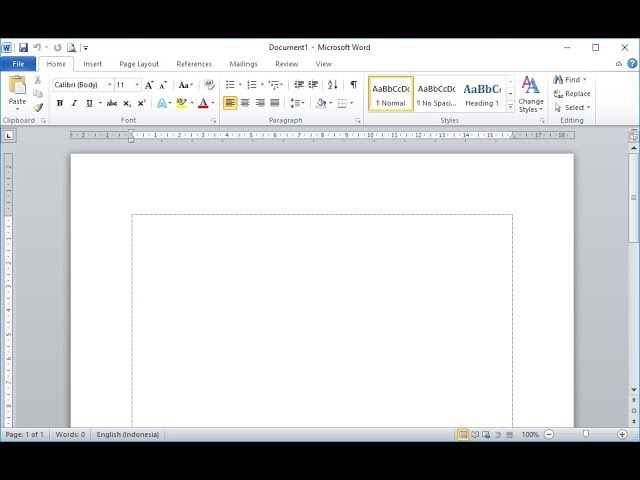This screenshot has width=640, height=480.
Task: Open the font size dropdown
Action: coord(137,84)
